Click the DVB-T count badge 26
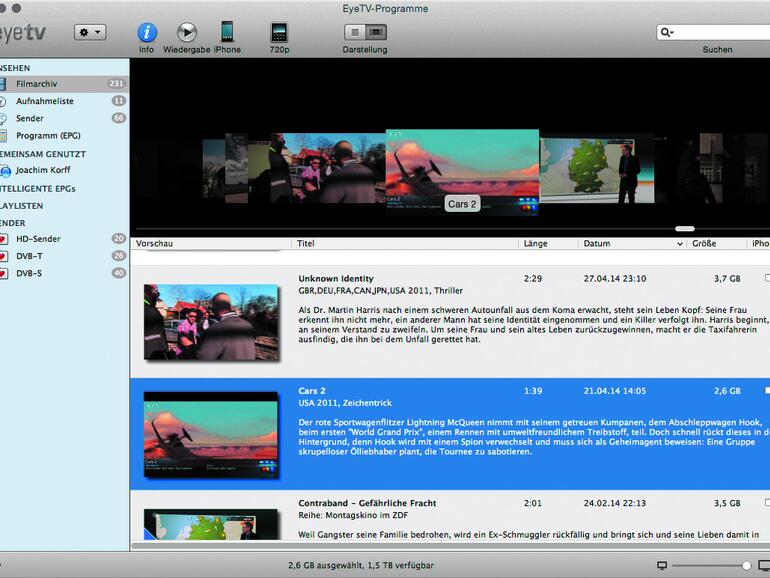The height and width of the screenshot is (578, 770). coord(119,256)
